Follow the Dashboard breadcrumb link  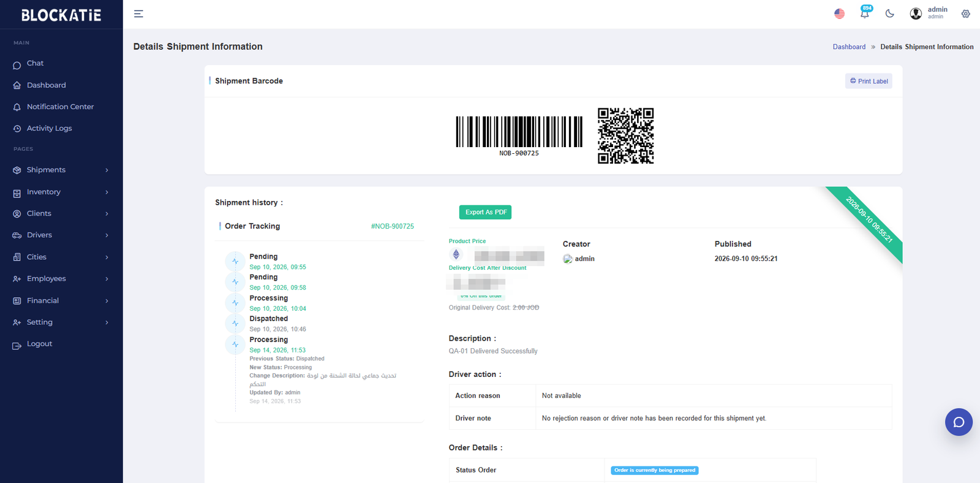[x=849, y=47]
